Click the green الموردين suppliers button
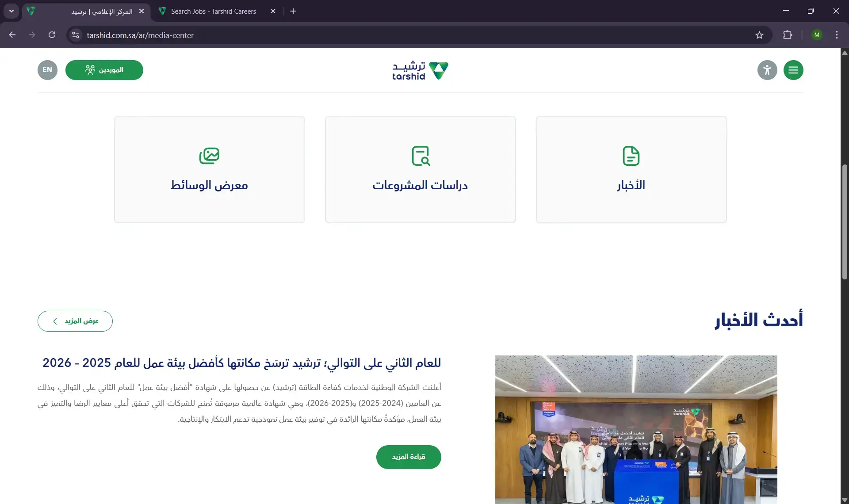849x504 pixels. click(104, 70)
